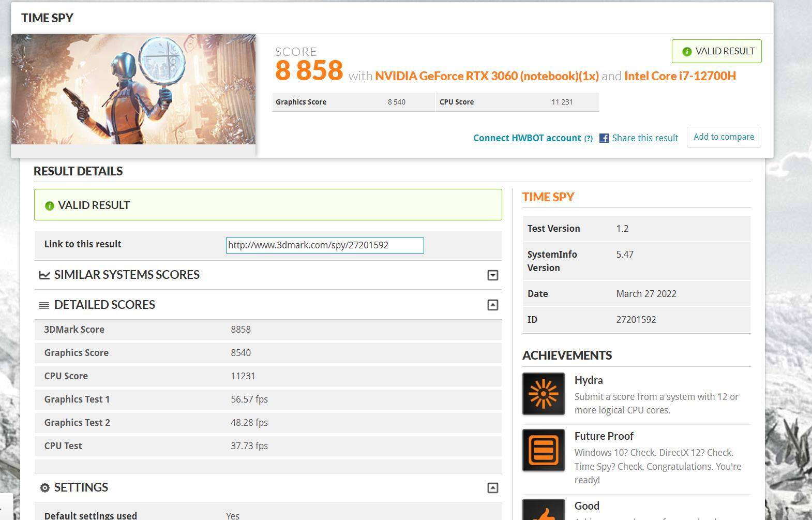Open the NVIDIA GeForce RTX 3060 link
The image size is (812, 520).
[486, 76]
